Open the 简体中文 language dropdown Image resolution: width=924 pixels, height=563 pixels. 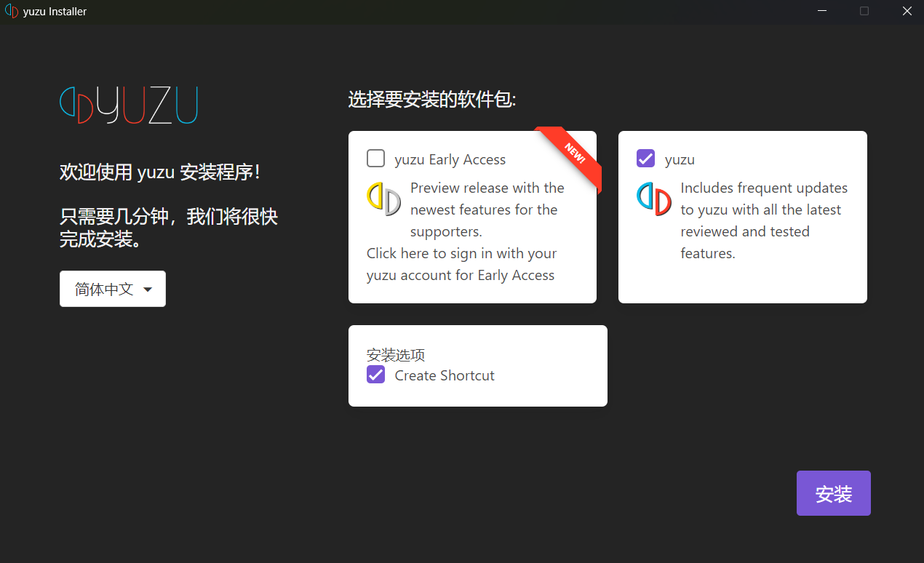click(x=113, y=289)
